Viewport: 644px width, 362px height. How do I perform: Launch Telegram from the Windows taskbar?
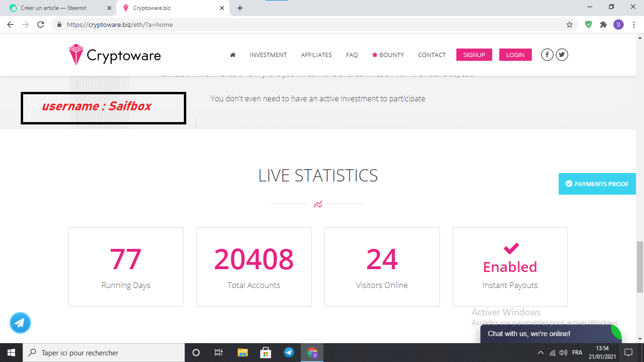click(x=289, y=353)
